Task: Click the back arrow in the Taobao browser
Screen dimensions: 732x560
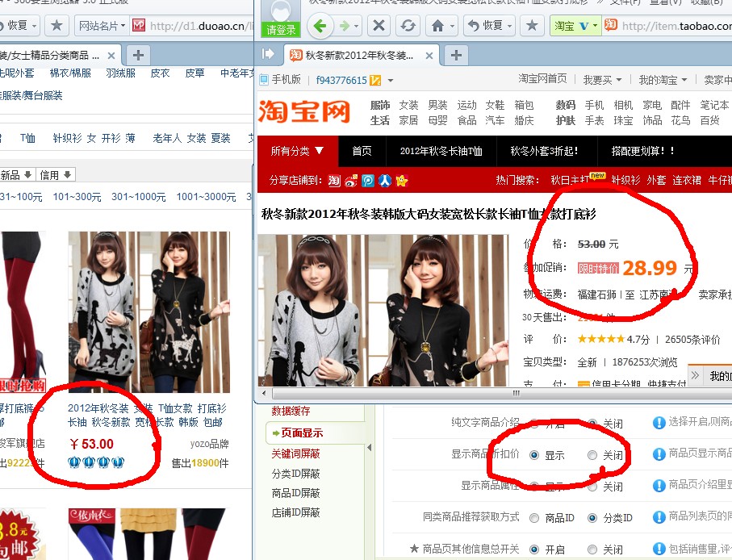Action: coord(320,26)
